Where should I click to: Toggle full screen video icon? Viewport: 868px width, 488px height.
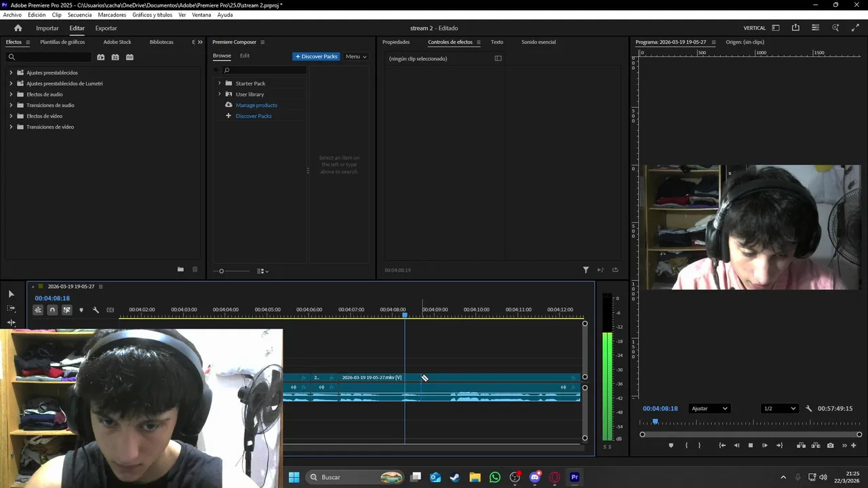tap(855, 28)
